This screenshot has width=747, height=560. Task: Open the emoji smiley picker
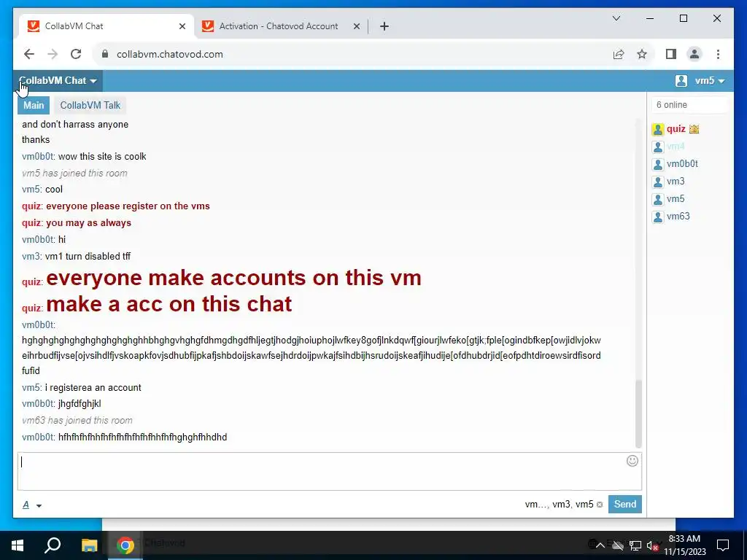point(632,461)
